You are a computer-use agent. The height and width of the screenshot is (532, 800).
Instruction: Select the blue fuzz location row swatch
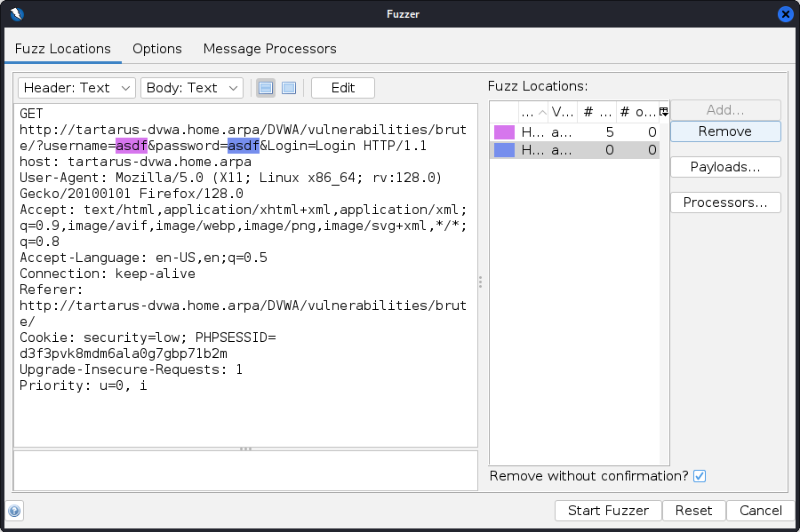tap(504, 150)
